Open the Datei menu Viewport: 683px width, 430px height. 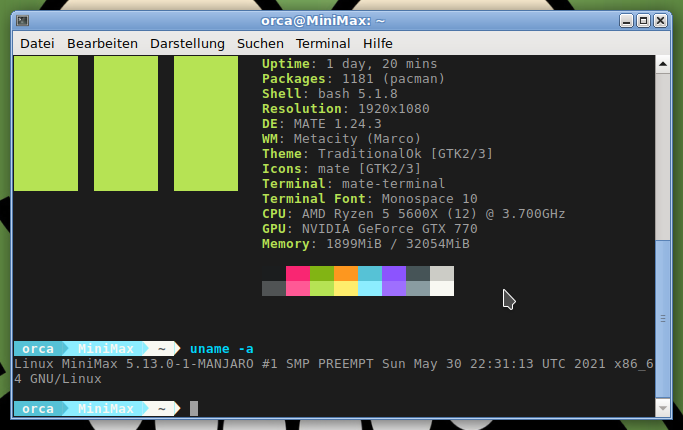tap(37, 44)
